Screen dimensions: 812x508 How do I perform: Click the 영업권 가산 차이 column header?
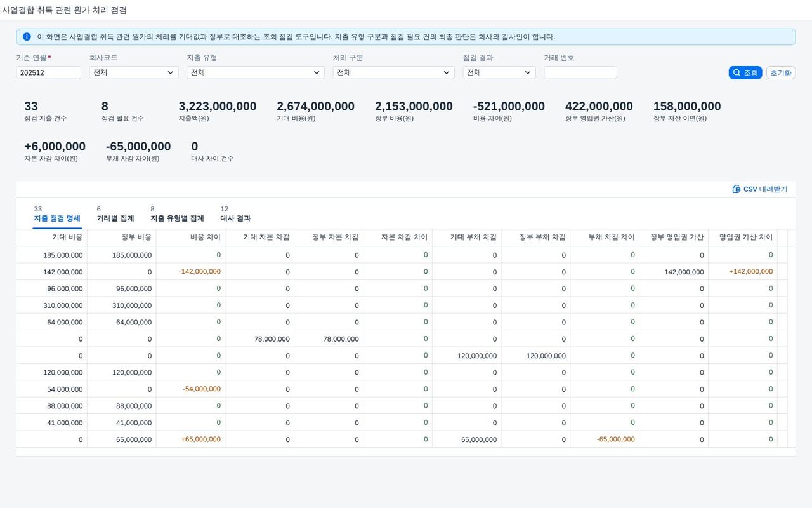743,237
